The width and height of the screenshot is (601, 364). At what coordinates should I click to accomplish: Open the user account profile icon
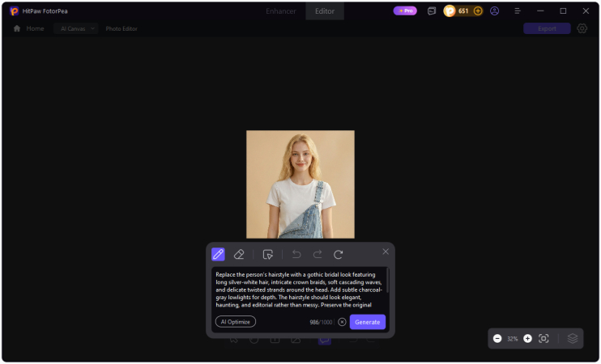[494, 11]
